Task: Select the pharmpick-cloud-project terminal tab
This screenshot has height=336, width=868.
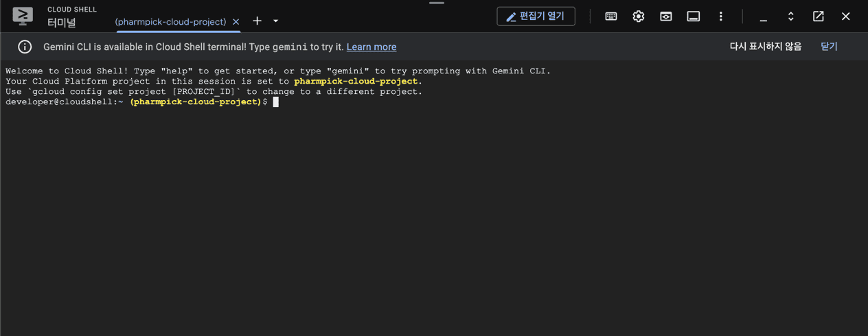Action: (170, 22)
